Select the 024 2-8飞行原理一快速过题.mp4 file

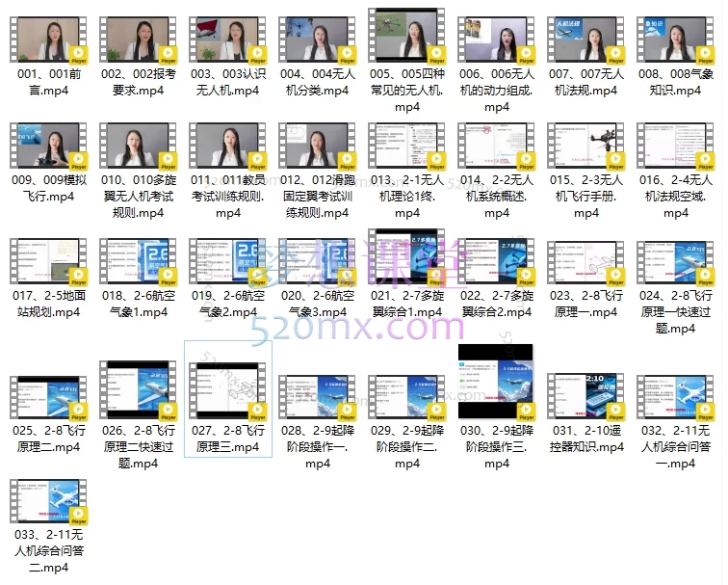675,262
